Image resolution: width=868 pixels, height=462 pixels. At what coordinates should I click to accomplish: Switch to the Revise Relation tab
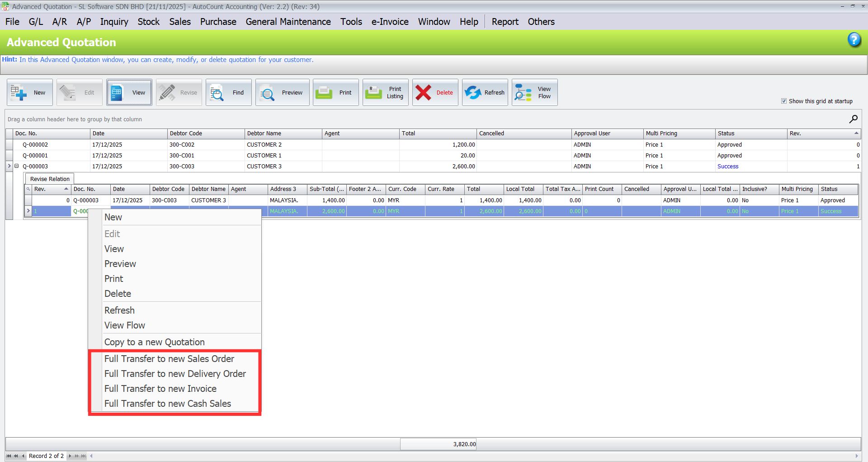pos(49,179)
